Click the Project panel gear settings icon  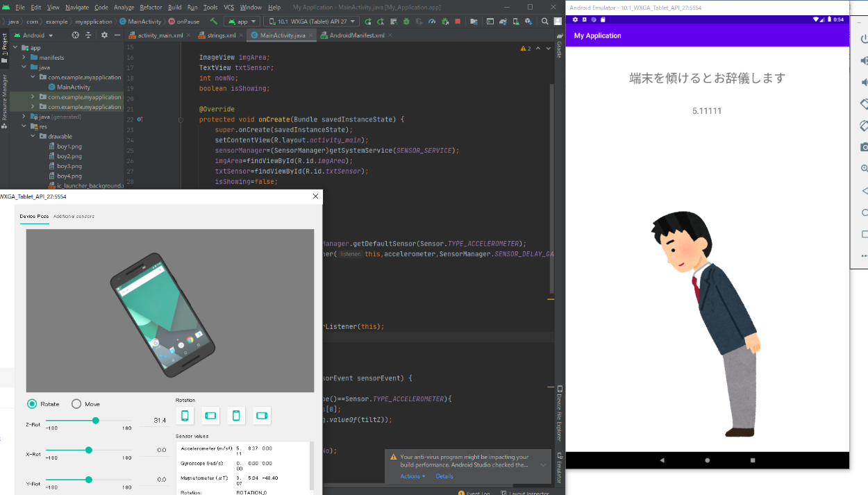pos(104,35)
